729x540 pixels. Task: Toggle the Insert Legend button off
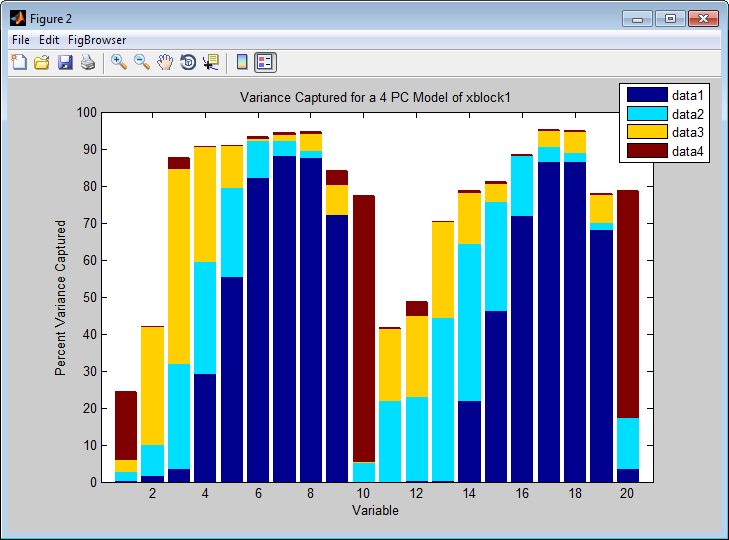(x=265, y=63)
